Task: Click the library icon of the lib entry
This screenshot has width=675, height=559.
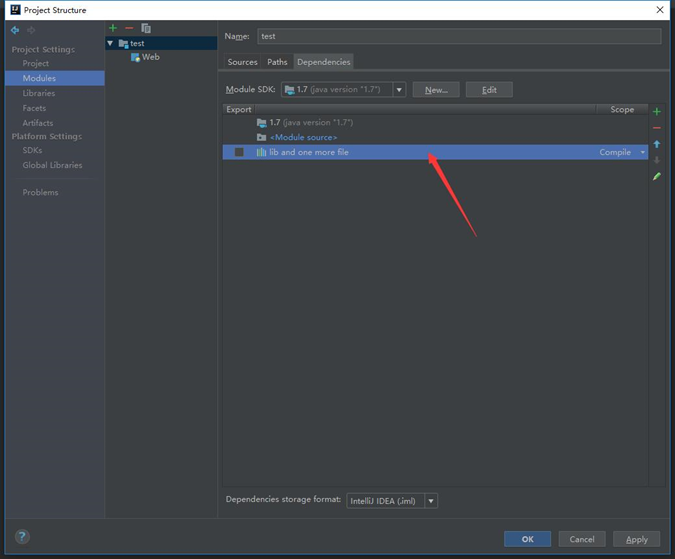Action: point(261,152)
